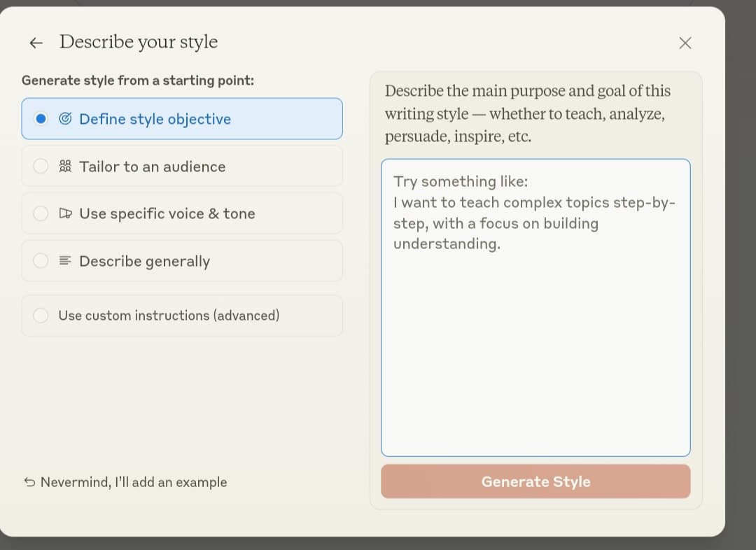Select the Describe generally radio button

41,261
